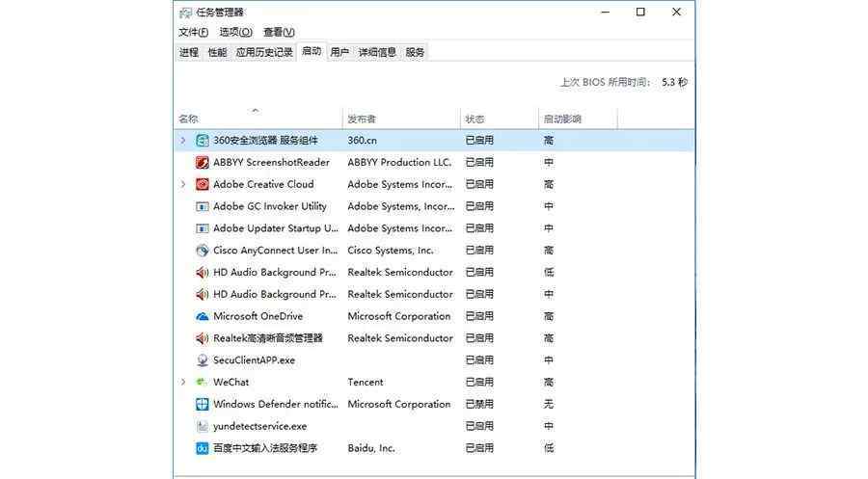
Task: Expand the Adobe Creative Cloud row
Action: pyautogui.click(x=183, y=184)
